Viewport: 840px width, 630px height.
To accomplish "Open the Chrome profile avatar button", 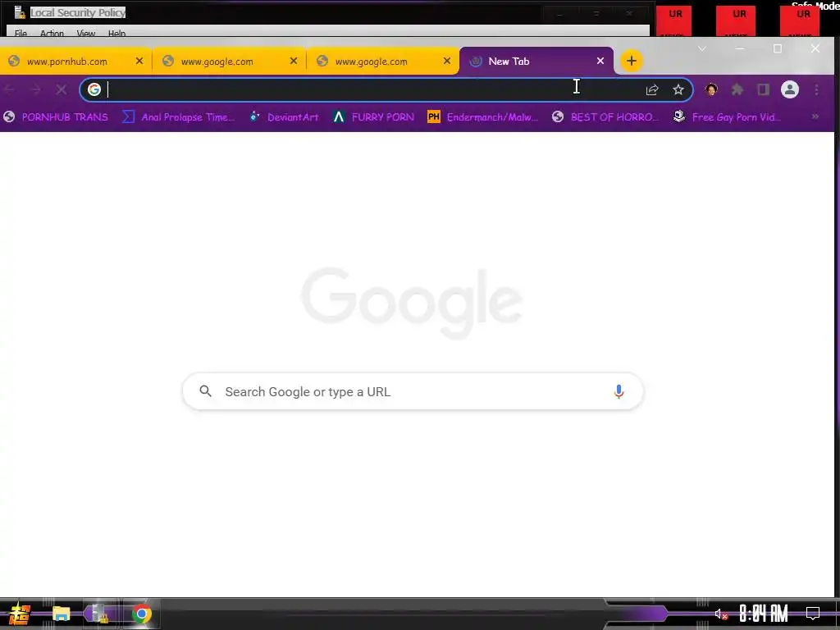I will pyautogui.click(x=790, y=89).
